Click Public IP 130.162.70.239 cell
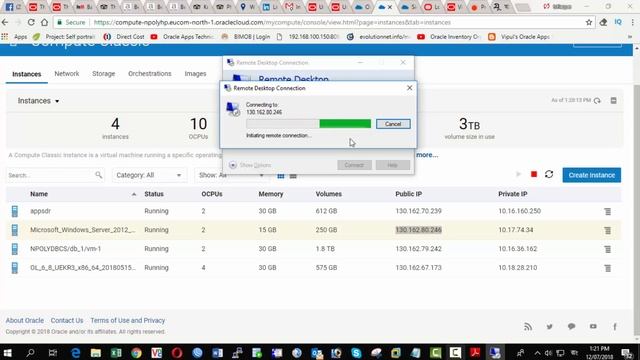The width and height of the screenshot is (640, 360). coord(418,211)
